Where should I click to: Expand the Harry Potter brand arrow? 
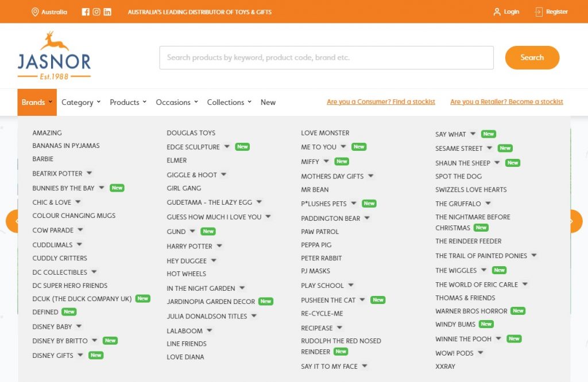click(x=219, y=246)
